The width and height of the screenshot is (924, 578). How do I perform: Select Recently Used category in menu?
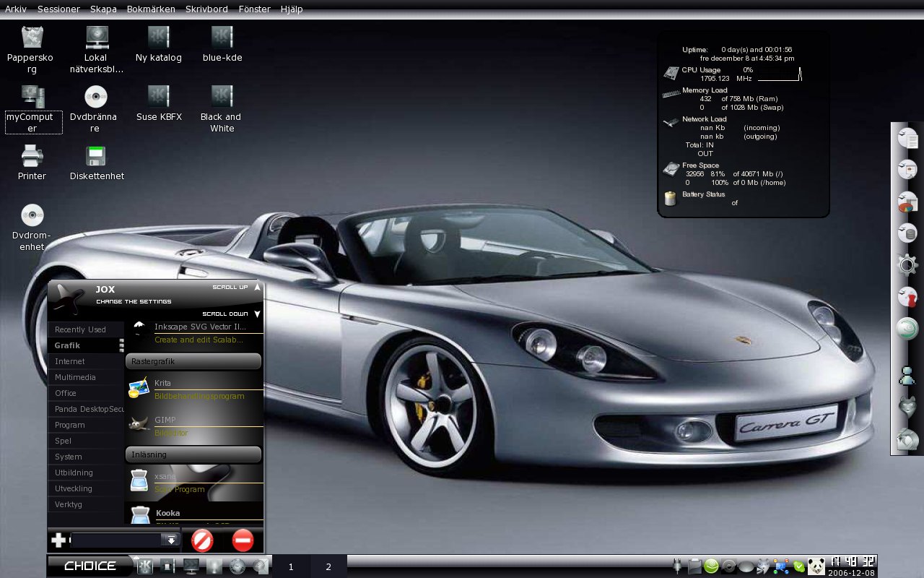(85, 329)
